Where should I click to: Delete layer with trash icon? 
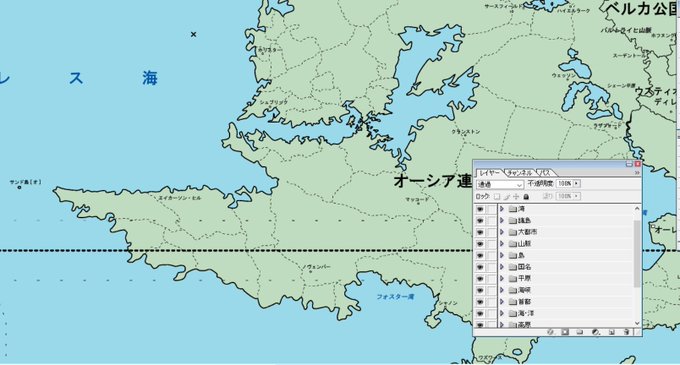coord(626,332)
